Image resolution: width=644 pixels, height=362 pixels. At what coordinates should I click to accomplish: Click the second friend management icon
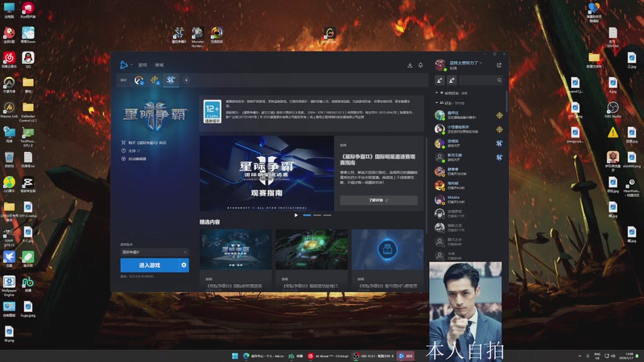pos(452,80)
